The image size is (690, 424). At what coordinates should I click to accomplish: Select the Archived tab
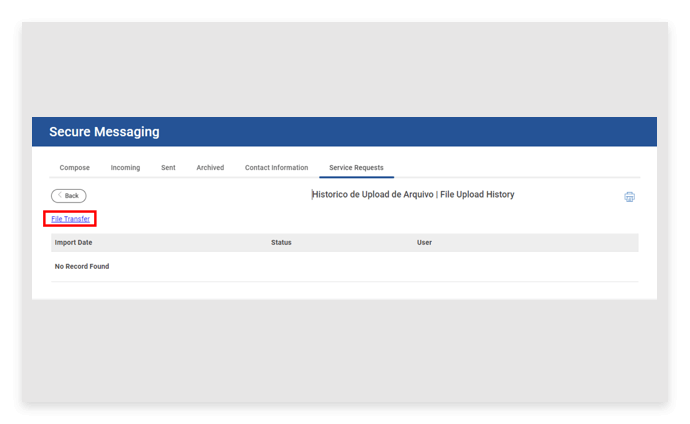tap(210, 168)
